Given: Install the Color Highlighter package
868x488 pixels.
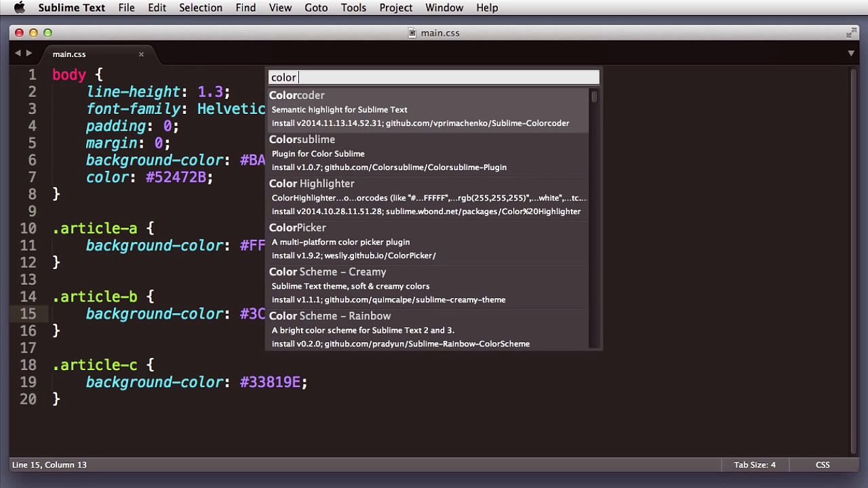Looking at the screenshot, I should (x=429, y=197).
